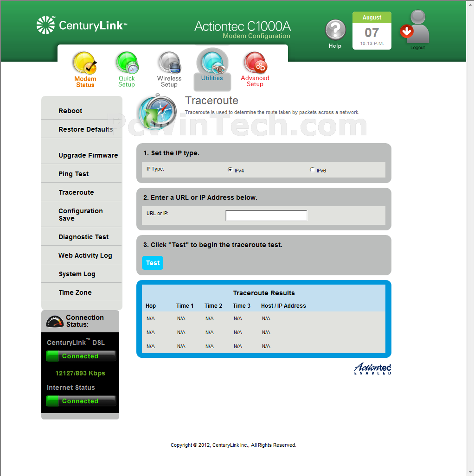The width and height of the screenshot is (474, 476).
Task: Click the Time 2 column header
Action: point(213,306)
